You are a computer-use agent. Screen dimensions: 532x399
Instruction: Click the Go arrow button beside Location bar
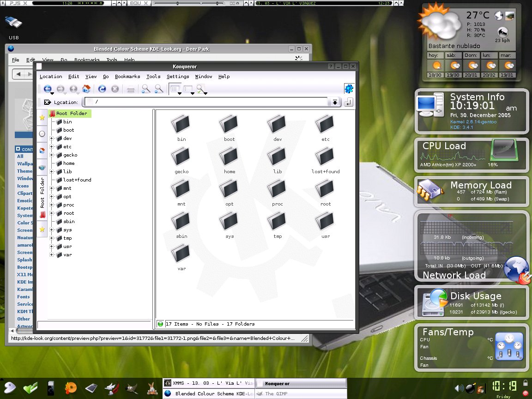349,102
